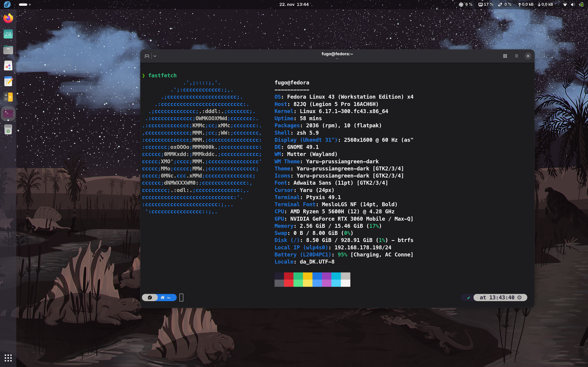Open the Calculator from dock
588x367 pixels.
click(8, 97)
